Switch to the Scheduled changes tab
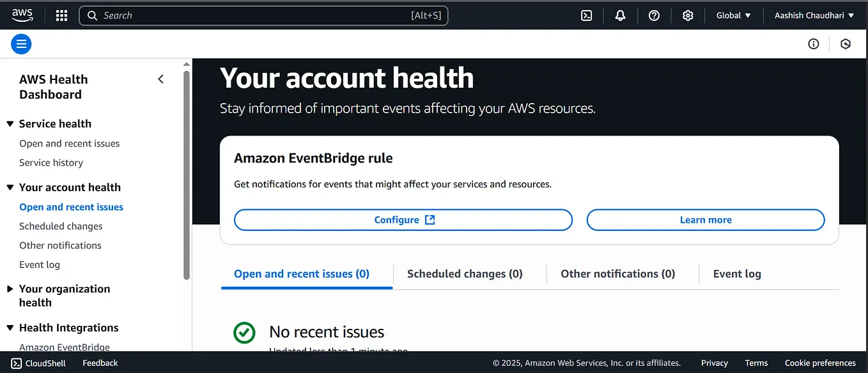868x373 pixels. tap(465, 273)
